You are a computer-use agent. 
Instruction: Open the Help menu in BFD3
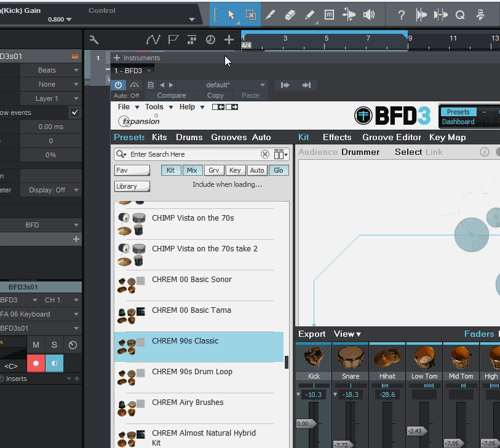(x=192, y=107)
